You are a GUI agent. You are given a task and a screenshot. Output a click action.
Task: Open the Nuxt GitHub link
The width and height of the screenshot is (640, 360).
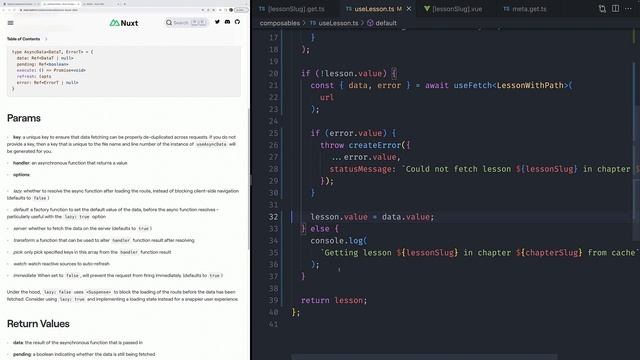tap(237, 22)
